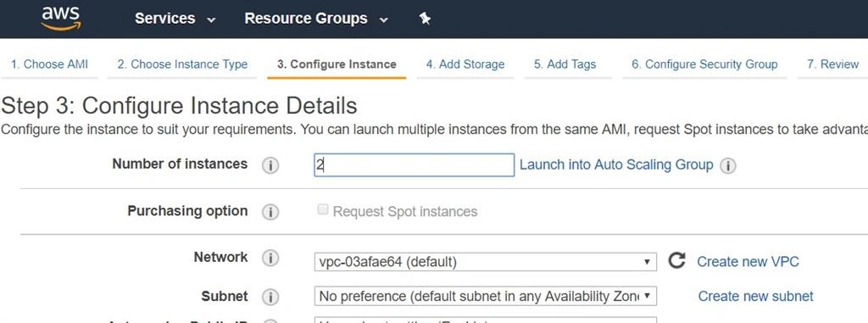The height and width of the screenshot is (323, 868).
Task: Click the Step 3: Configure Instance Details heading
Action: pos(180,105)
